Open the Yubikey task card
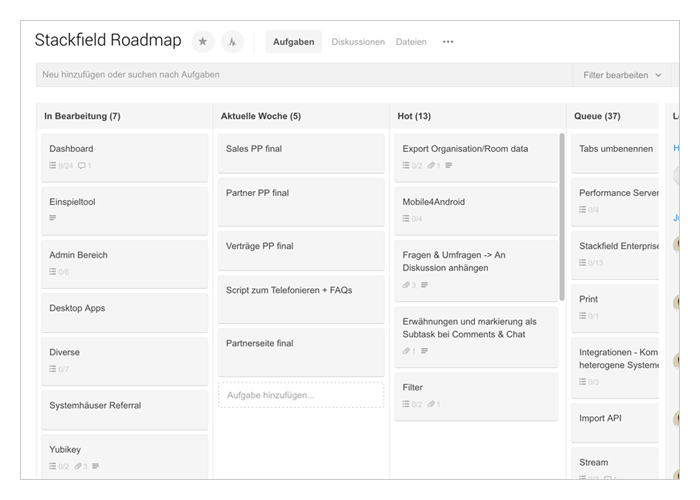The height and width of the screenshot is (500, 700). (x=125, y=457)
